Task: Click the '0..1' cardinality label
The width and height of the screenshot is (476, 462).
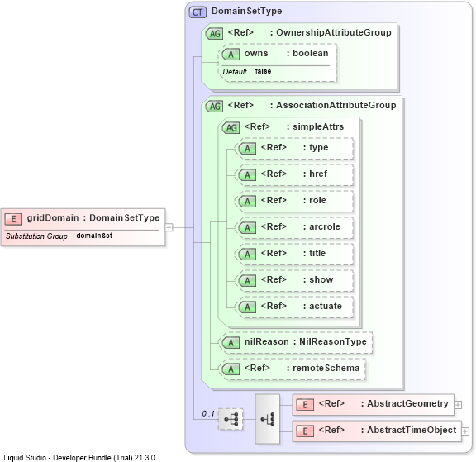Action: pos(208,413)
